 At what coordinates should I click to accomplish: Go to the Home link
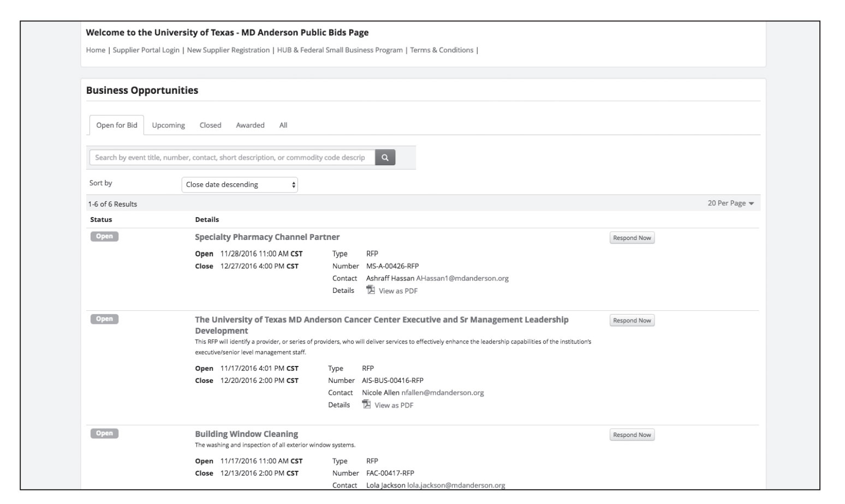[x=96, y=50]
